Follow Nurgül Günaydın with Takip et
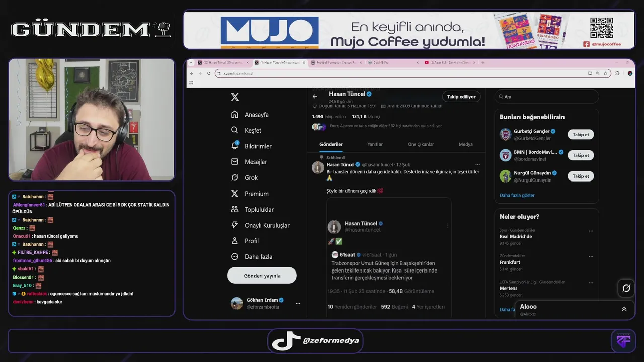The width and height of the screenshot is (644, 362). (581, 176)
